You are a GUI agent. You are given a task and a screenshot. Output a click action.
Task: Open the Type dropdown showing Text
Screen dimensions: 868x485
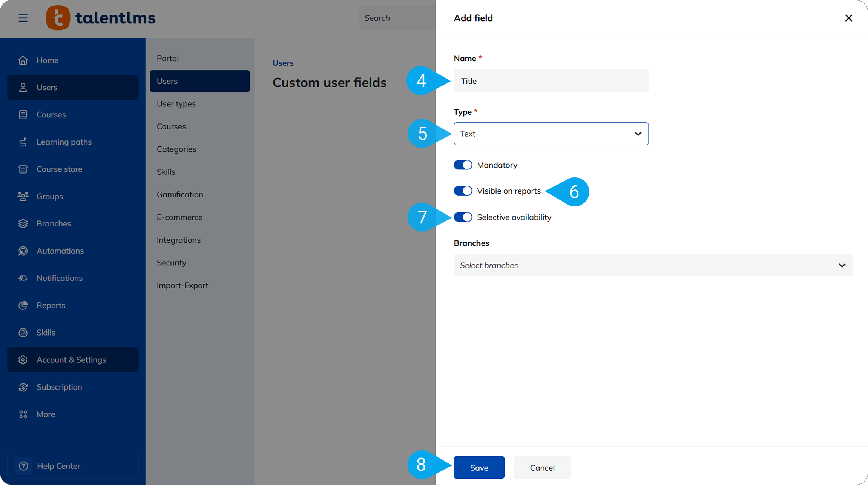[x=551, y=134]
